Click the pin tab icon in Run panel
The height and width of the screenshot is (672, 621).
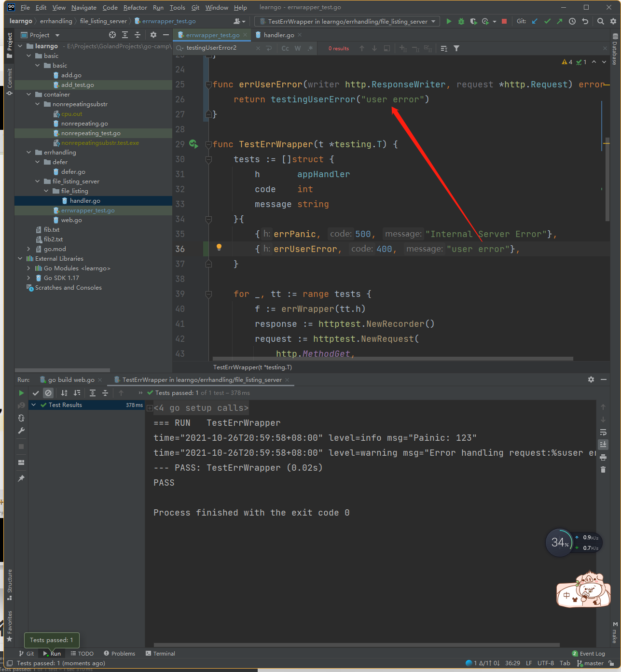21,478
